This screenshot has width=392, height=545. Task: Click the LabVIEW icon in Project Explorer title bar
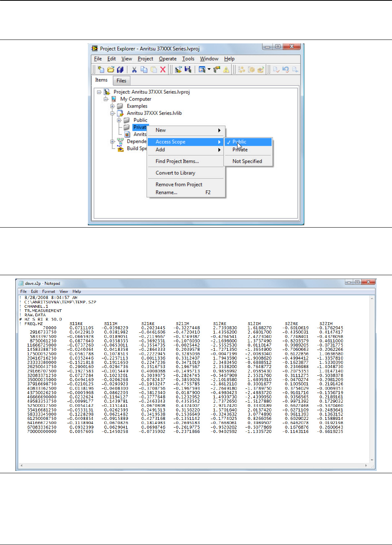[x=94, y=48]
